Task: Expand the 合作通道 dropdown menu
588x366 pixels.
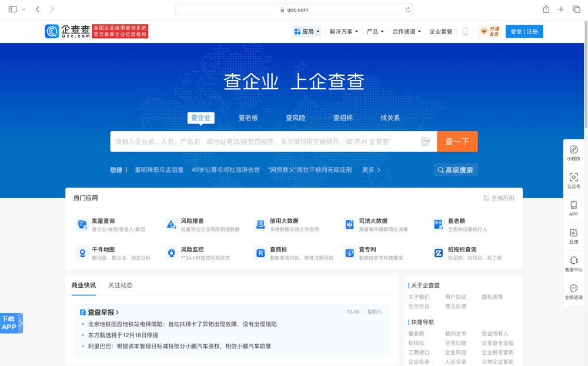Action: (406, 32)
